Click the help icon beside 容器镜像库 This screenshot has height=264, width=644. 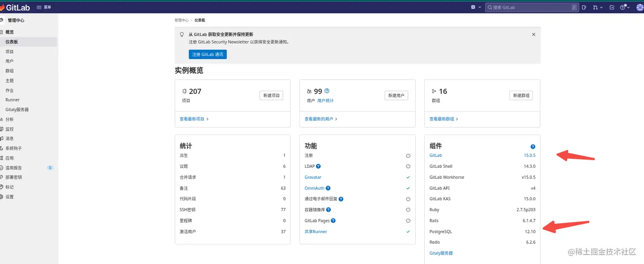click(329, 210)
